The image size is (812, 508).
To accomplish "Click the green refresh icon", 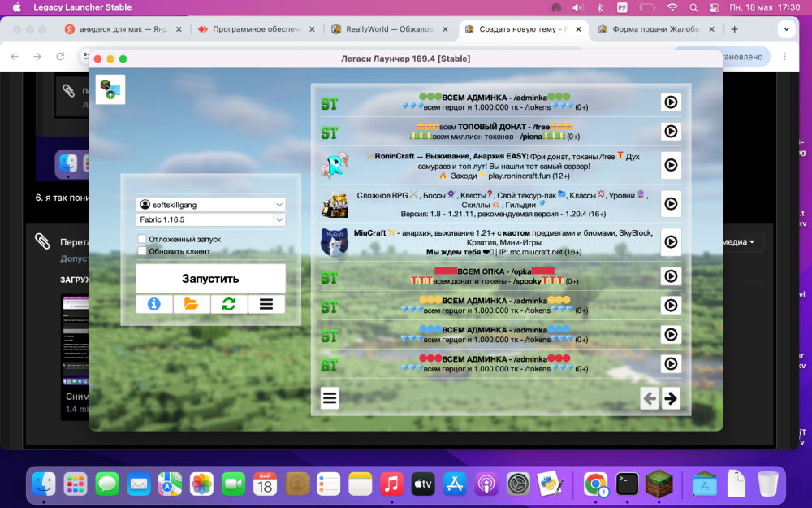I will [229, 304].
